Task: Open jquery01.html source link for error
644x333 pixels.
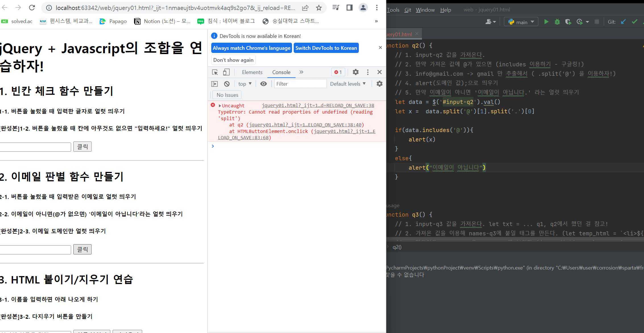Action: click(318, 106)
